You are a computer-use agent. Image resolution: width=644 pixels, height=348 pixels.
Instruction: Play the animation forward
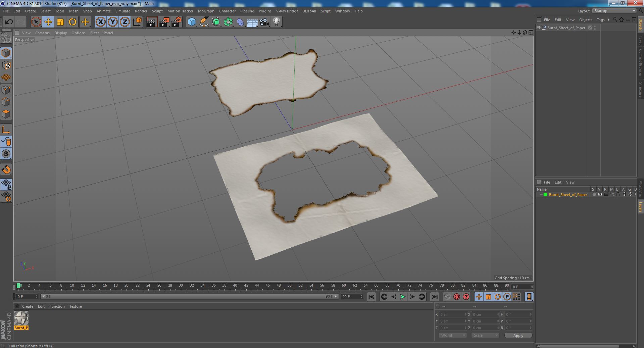[403, 297]
